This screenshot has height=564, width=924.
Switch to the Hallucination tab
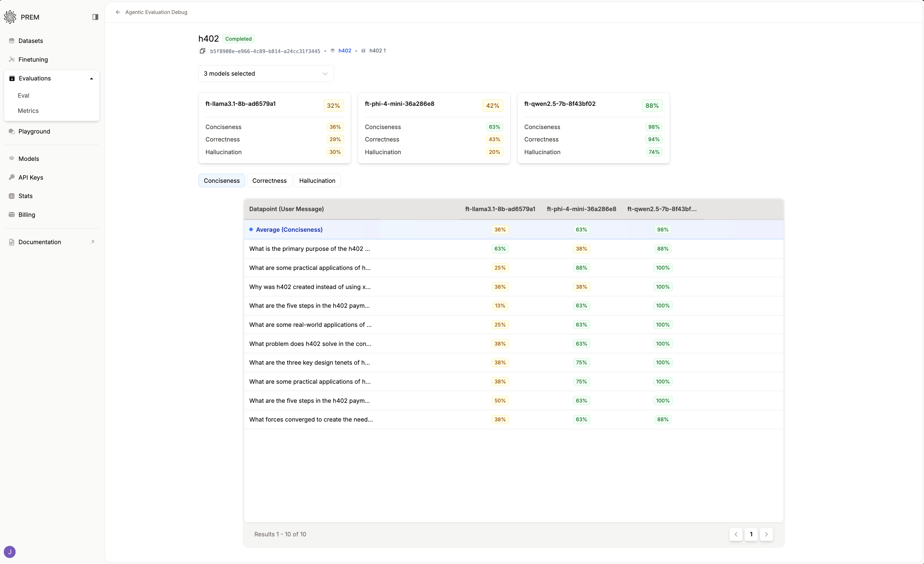(x=317, y=181)
